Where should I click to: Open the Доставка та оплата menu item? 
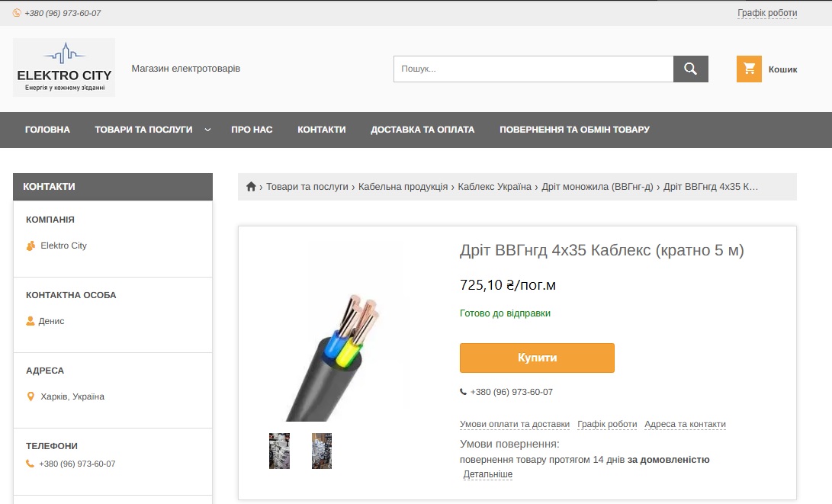pyautogui.click(x=422, y=130)
